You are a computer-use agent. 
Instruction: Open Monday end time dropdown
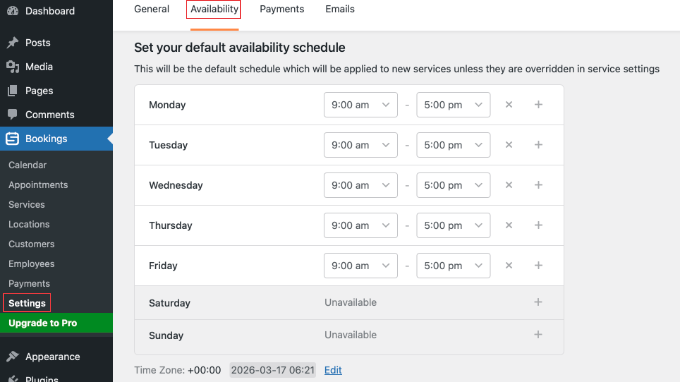click(x=453, y=105)
